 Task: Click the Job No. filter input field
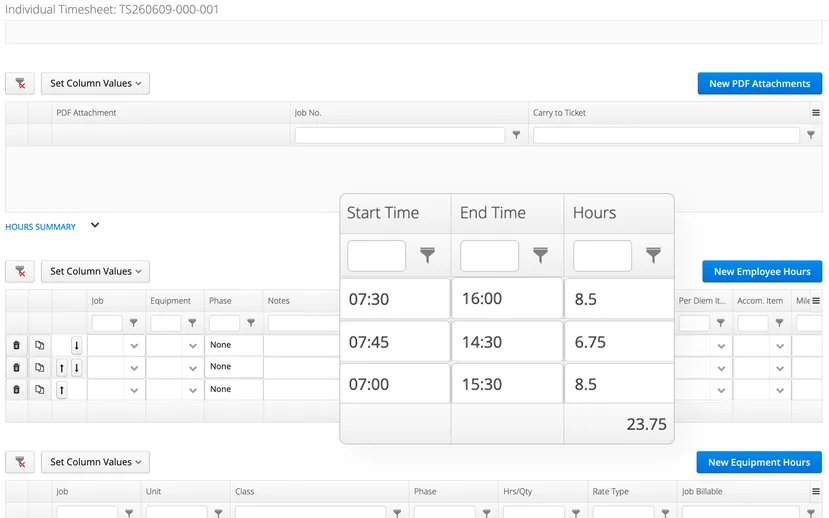click(x=400, y=135)
